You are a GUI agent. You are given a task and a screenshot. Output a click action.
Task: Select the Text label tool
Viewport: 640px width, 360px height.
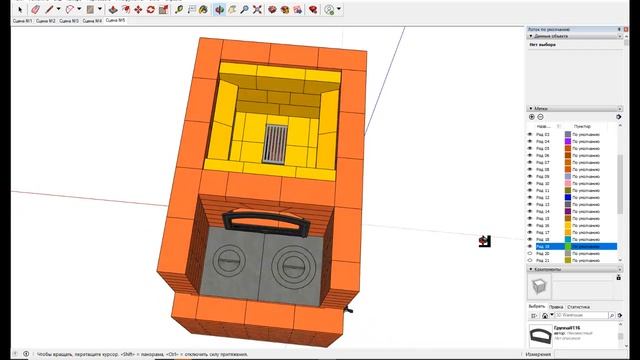(191, 9)
